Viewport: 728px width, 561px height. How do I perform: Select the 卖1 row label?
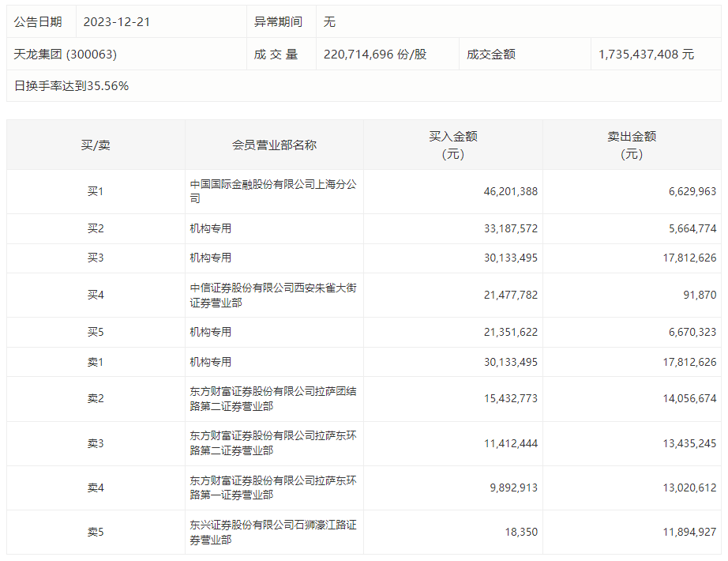tap(96, 362)
